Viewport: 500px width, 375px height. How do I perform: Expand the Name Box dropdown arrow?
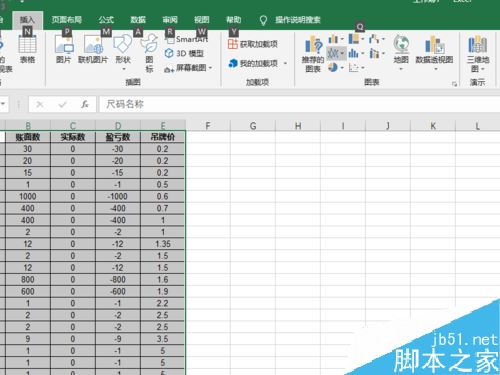(3, 104)
